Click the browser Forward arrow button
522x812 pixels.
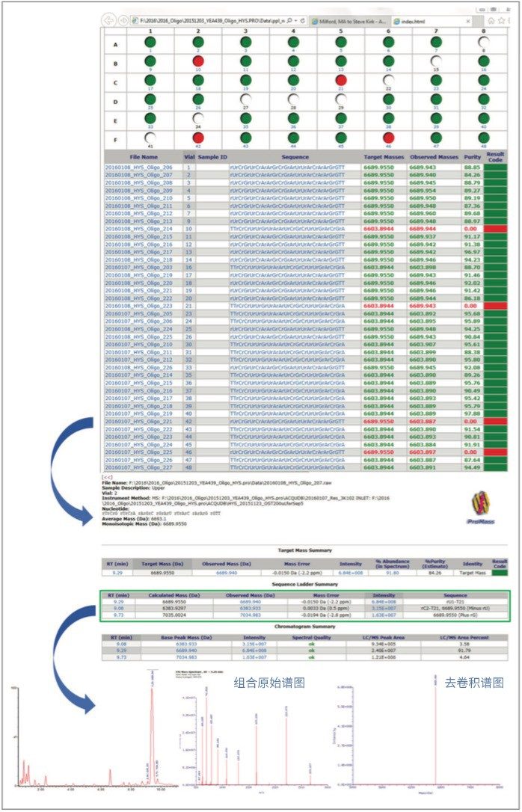[x=123, y=21]
